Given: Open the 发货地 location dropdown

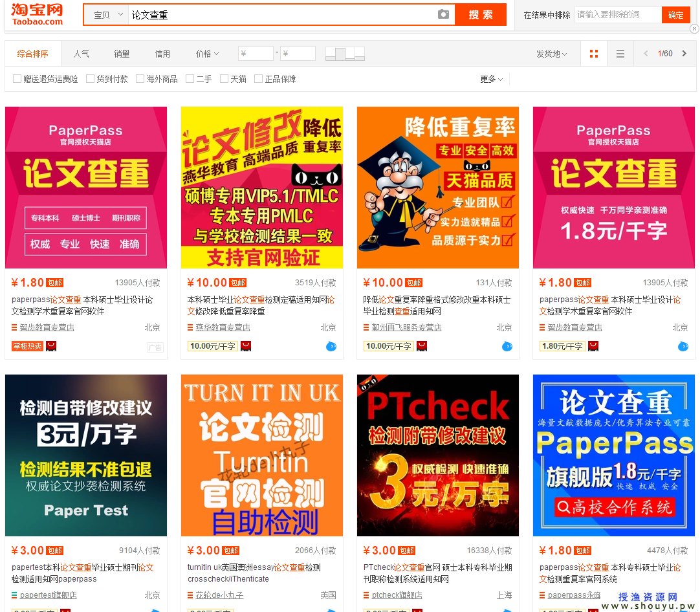Looking at the screenshot, I should [x=552, y=54].
